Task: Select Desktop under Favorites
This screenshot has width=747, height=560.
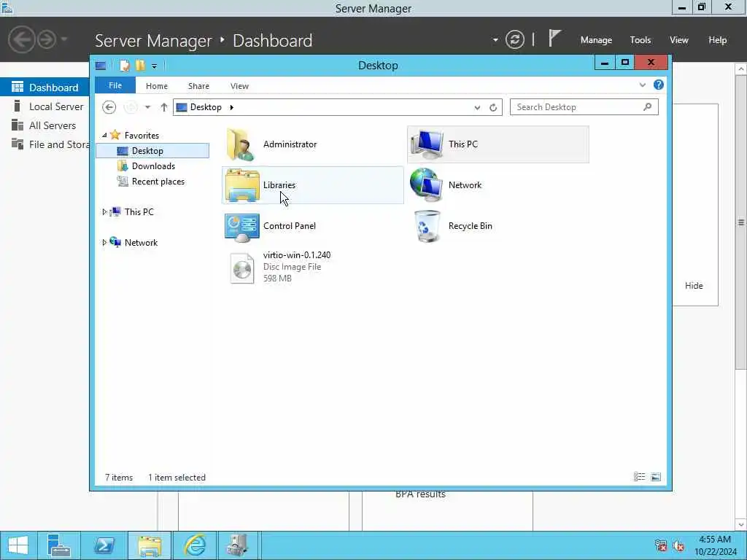Action: [x=152, y=150]
